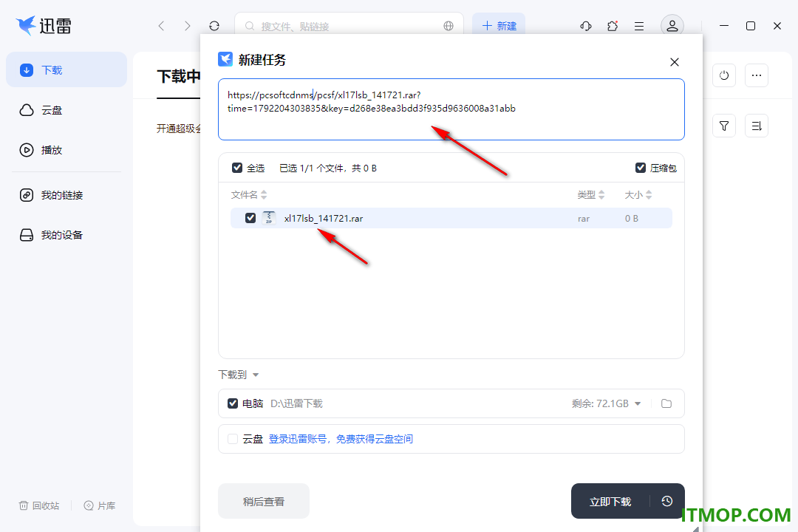Open the 登录迅雷账号 link

pyautogui.click(x=341, y=439)
